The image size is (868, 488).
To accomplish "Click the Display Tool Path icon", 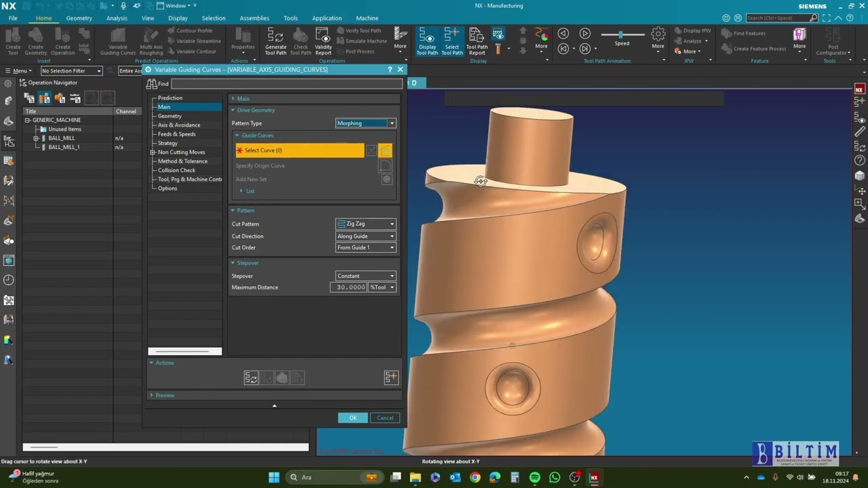I will 427,41.
